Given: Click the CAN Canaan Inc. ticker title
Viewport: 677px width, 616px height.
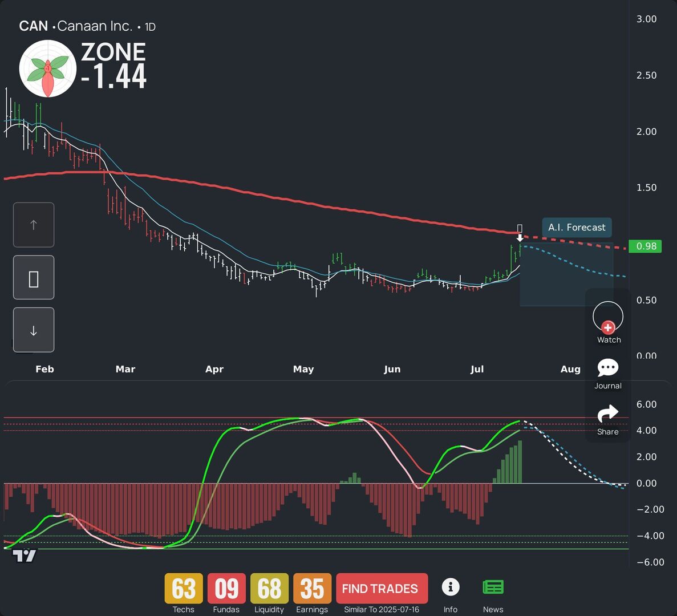Looking at the screenshot, I should point(75,26).
